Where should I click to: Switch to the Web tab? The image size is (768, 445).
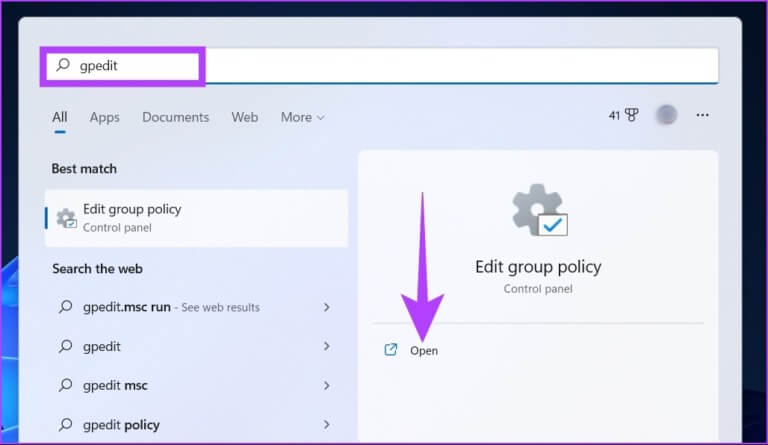click(244, 117)
